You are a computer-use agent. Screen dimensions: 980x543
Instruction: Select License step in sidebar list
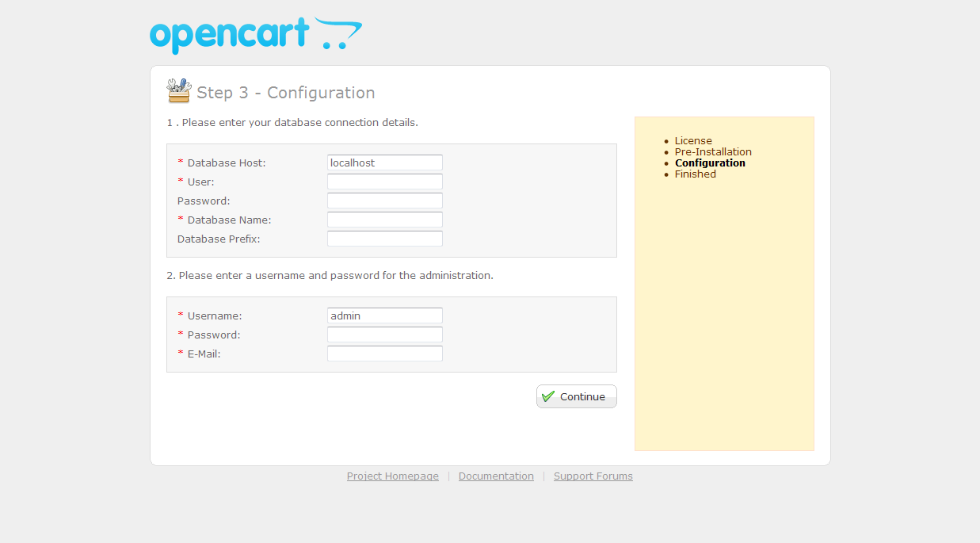tap(693, 141)
